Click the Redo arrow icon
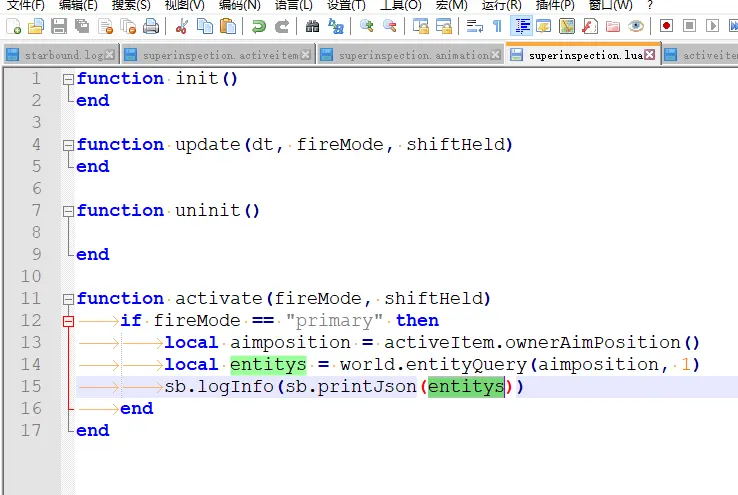 pos(281,26)
